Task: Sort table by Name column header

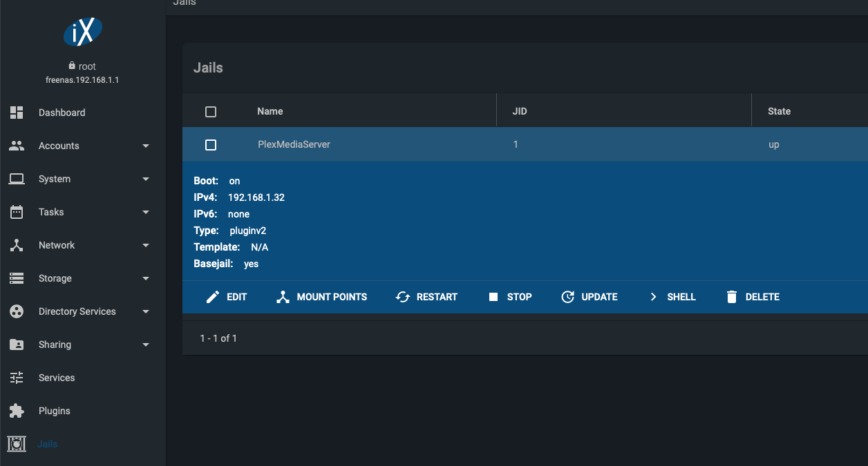Action: point(270,111)
